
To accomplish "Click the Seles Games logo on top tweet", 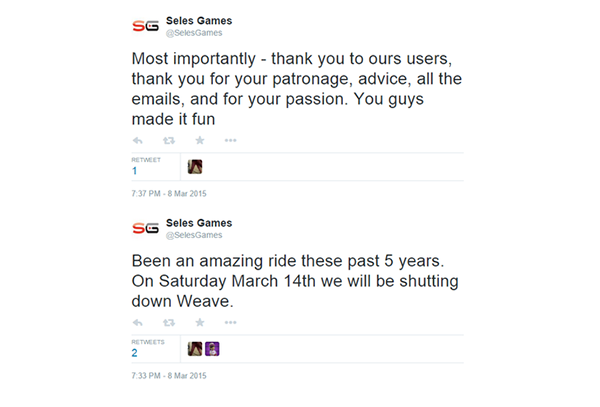I will (x=145, y=26).
